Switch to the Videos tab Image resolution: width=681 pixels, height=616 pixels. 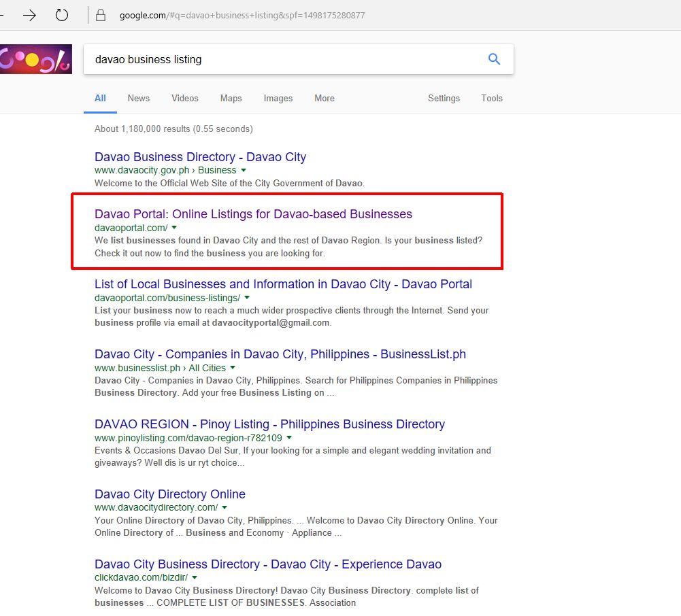pos(184,98)
